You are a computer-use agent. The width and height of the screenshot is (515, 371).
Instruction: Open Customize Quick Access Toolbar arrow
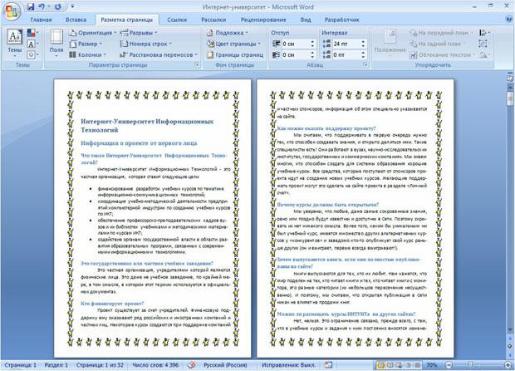(73, 6)
